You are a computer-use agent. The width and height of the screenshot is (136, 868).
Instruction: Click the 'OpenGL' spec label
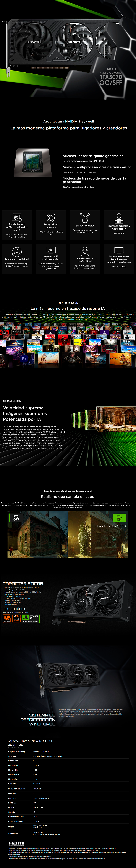click(x=11, y=812)
